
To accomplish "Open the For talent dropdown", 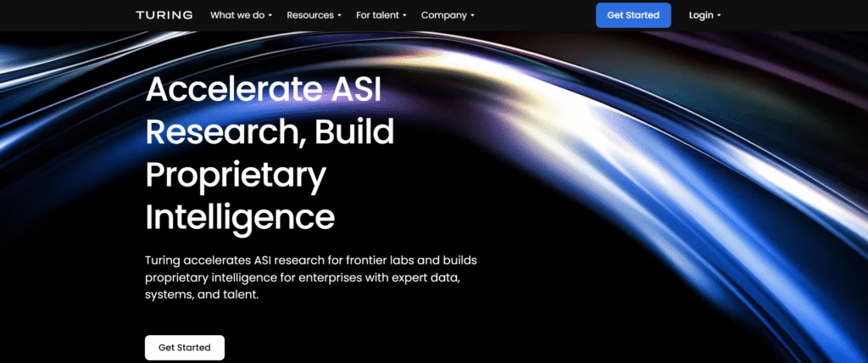I will (x=381, y=15).
